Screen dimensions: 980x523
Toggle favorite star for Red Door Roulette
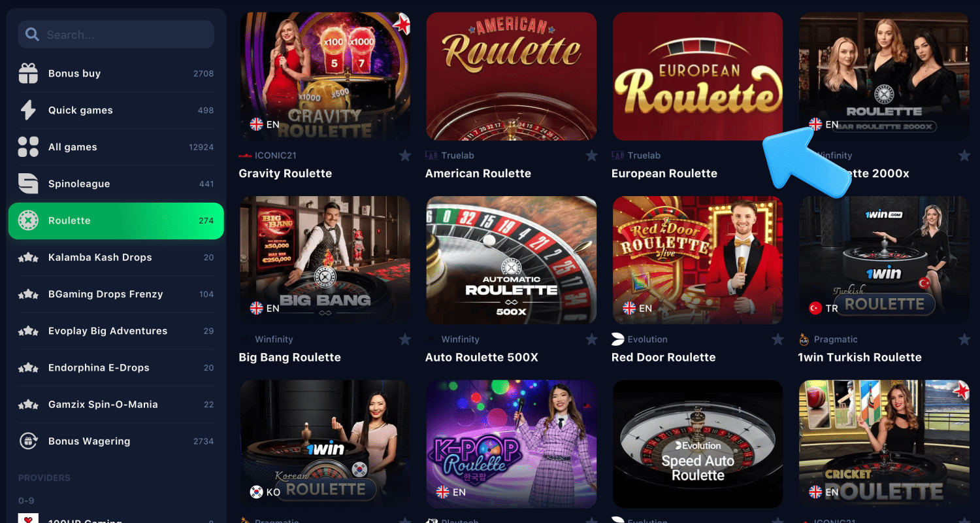point(777,339)
